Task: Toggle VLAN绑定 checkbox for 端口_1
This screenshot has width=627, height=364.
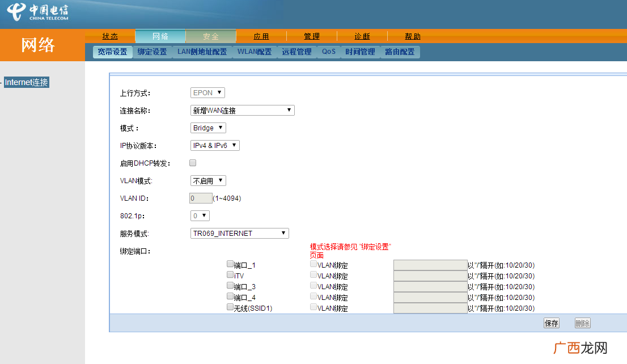Action: click(x=313, y=264)
